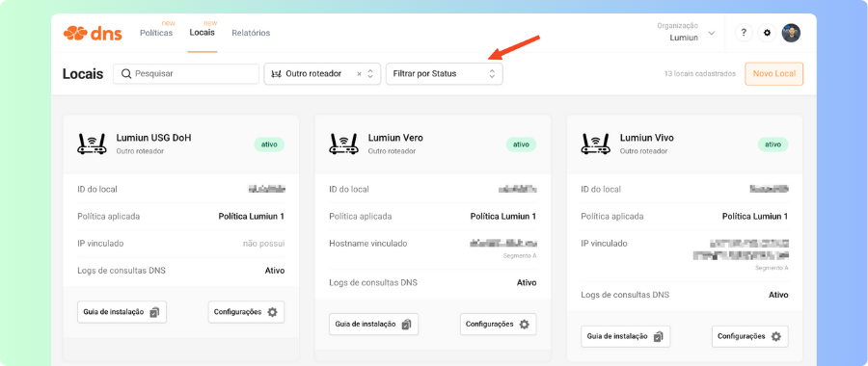Open Configurações for Lumiun Vivo
This screenshot has height=366, width=868.
750,336
